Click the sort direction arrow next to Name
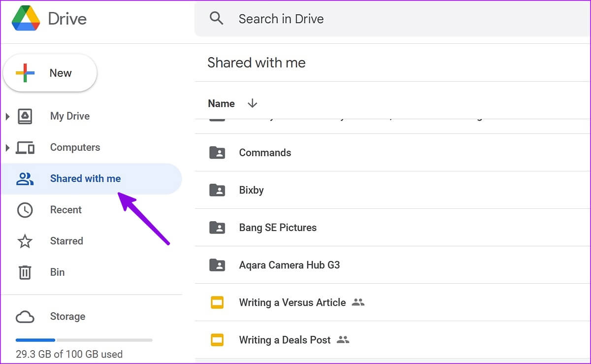This screenshot has width=591, height=364. (x=252, y=103)
